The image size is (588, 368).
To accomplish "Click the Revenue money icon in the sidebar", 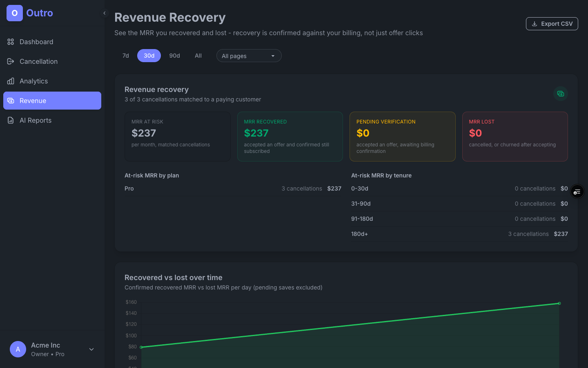I will click(x=11, y=101).
